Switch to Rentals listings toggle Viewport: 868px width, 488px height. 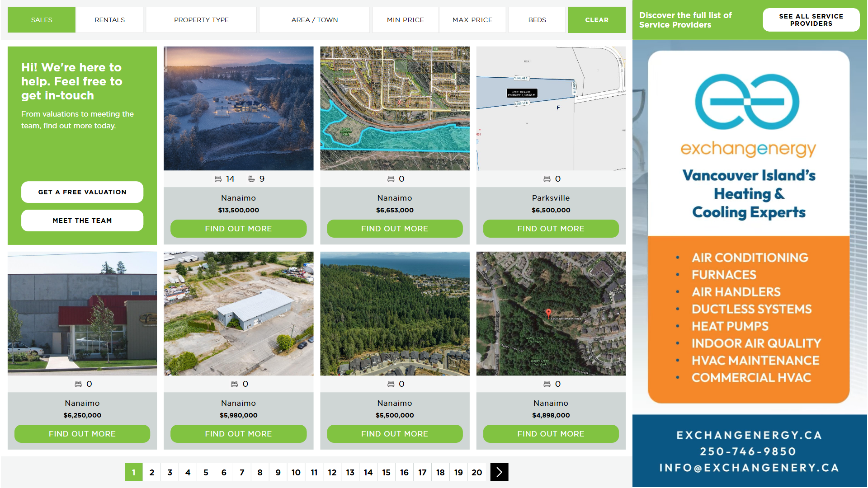coord(109,20)
